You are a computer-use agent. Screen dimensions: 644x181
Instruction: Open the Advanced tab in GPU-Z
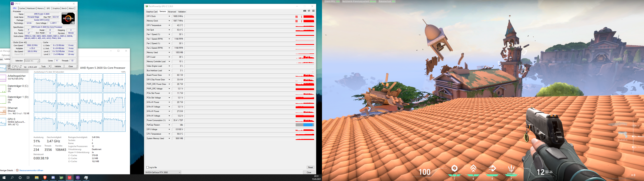click(x=172, y=12)
